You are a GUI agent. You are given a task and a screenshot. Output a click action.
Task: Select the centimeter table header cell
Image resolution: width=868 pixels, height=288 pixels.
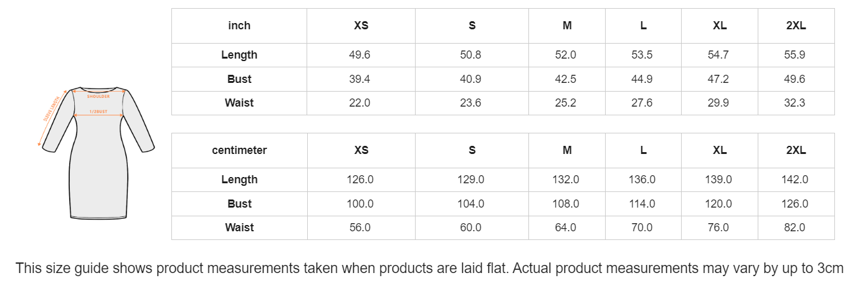click(x=239, y=150)
